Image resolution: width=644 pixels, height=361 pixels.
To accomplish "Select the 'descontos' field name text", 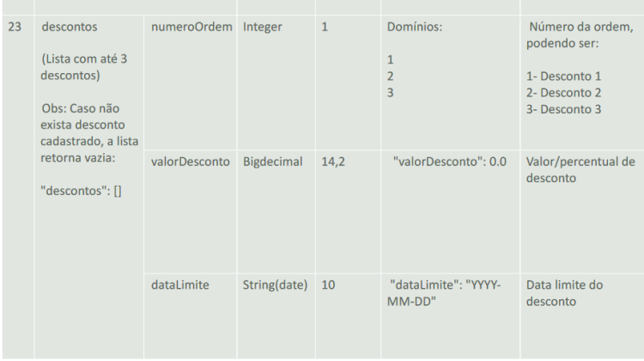I will (70, 28).
